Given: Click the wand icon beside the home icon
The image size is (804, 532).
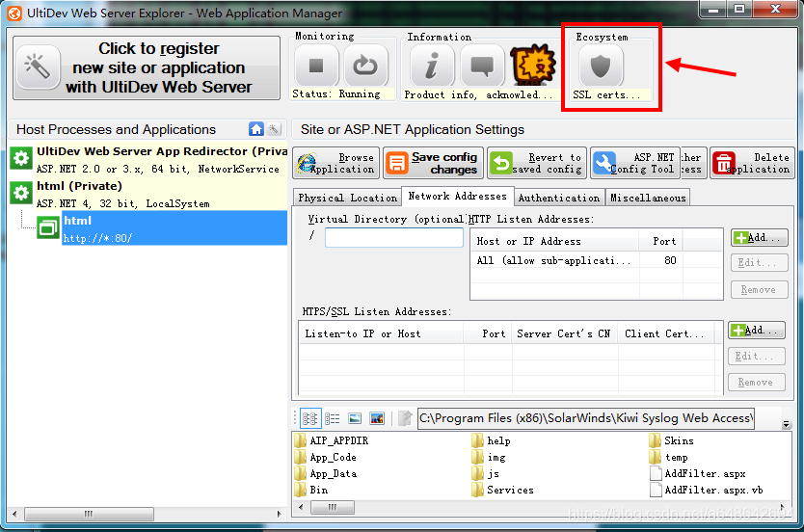Looking at the screenshot, I should [275, 129].
